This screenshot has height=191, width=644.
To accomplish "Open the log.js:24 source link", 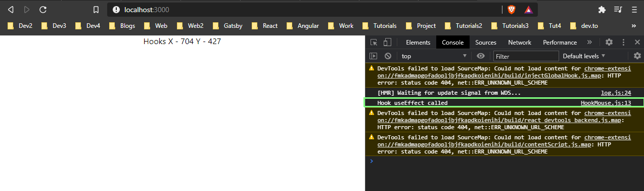I will pyautogui.click(x=616, y=93).
